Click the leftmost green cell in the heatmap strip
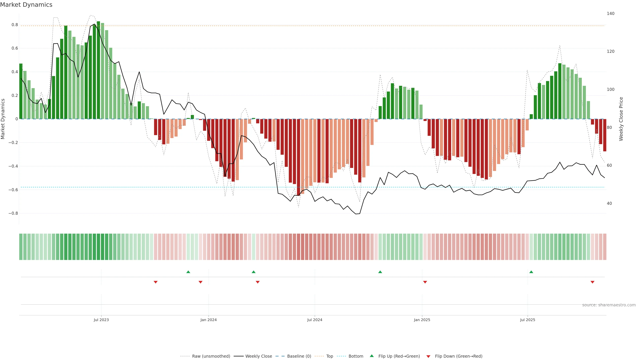Viewport: 644px width, 362px height. click(21, 247)
